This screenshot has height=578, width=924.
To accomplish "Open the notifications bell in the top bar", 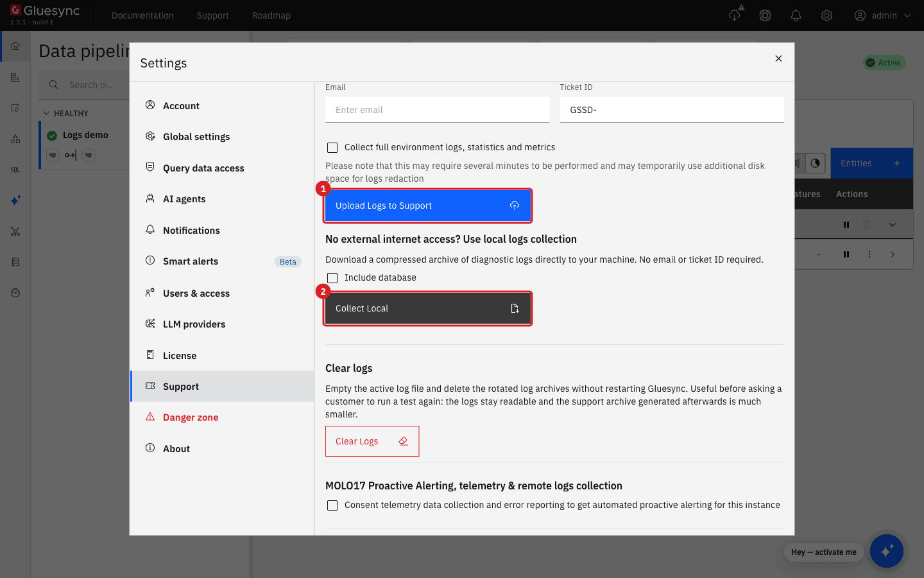I will [x=796, y=15].
